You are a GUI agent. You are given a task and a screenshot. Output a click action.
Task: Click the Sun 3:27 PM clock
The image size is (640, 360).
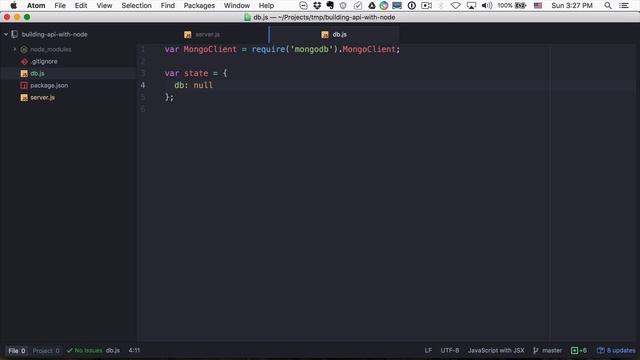[571, 6]
